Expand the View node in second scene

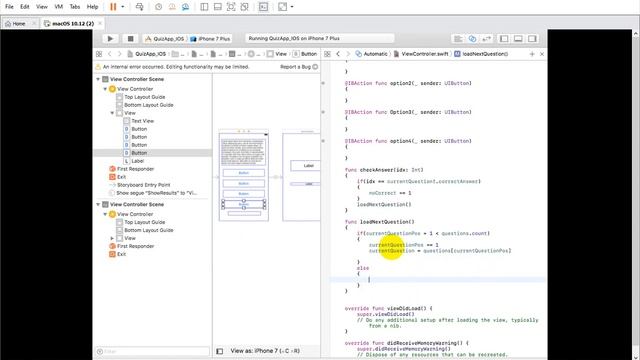pyautogui.click(x=112, y=238)
